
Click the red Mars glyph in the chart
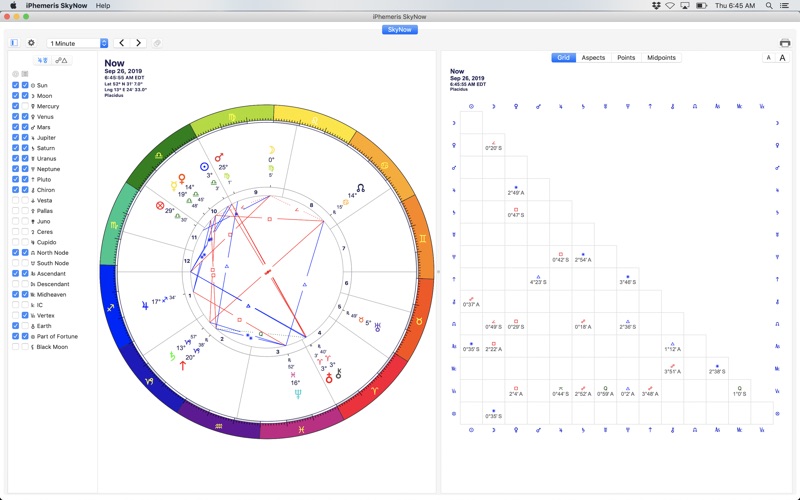coord(219,157)
